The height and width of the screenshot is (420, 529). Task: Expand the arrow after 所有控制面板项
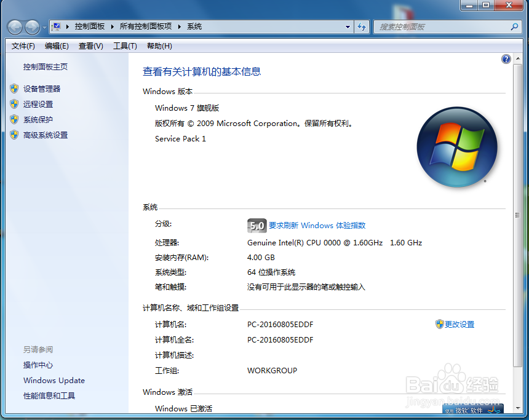(x=180, y=26)
